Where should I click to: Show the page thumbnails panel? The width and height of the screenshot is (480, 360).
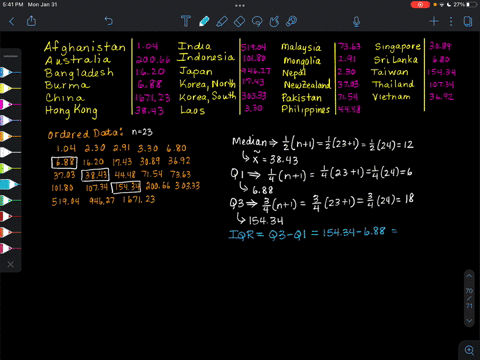pos(468,22)
